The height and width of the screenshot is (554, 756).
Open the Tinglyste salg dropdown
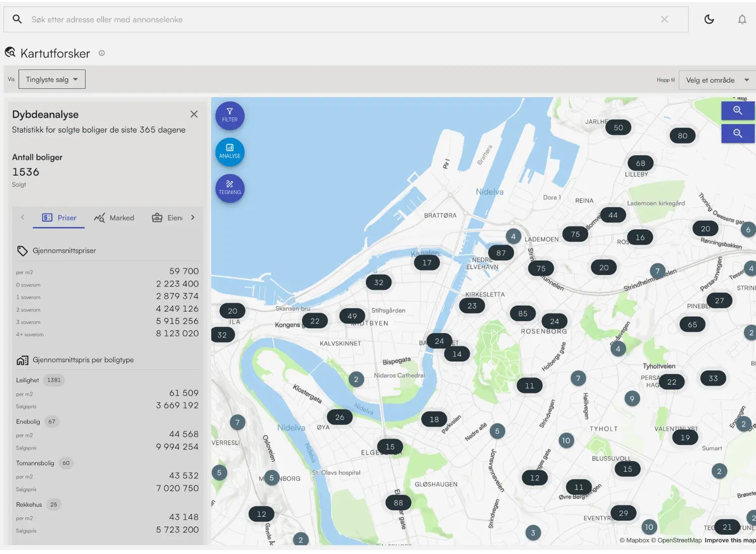52,79
